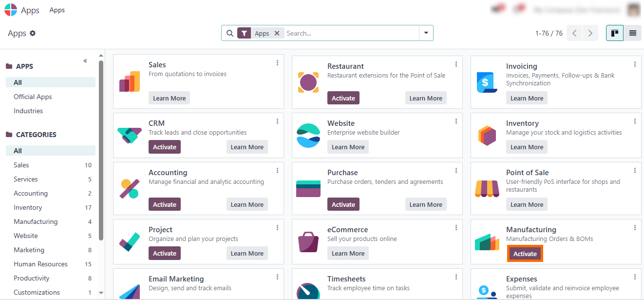Click the Point of Sale app icon
The width and height of the screenshot is (644, 300).
[487, 189]
